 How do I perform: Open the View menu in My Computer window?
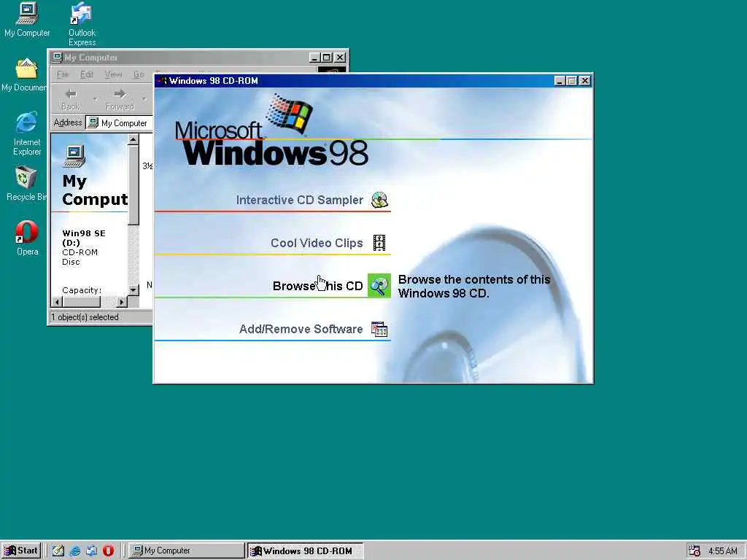click(x=113, y=74)
